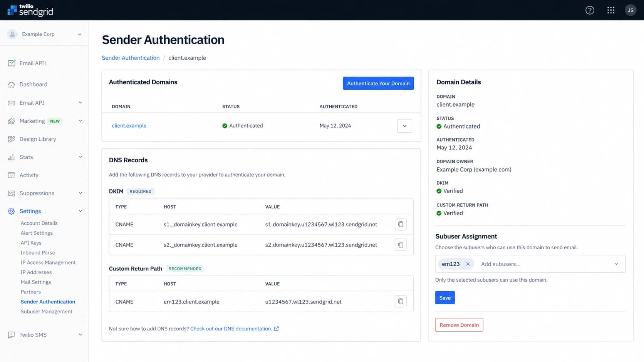644x362 pixels.
Task: Open Subuser Management page
Action: pyautogui.click(x=46, y=312)
